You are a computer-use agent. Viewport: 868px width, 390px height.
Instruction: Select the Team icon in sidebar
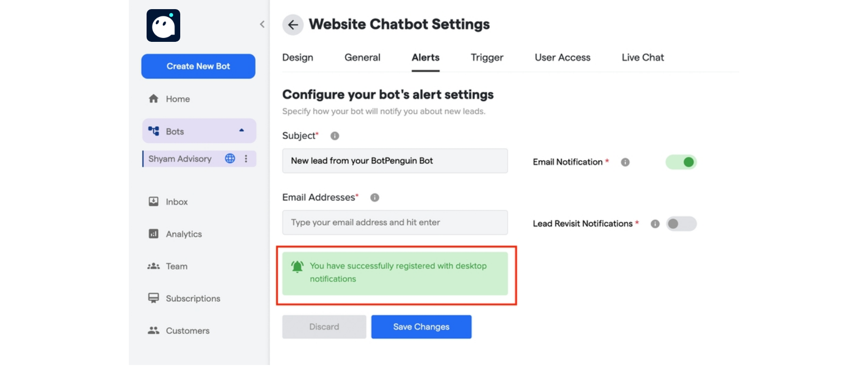(x=153, y=266)
